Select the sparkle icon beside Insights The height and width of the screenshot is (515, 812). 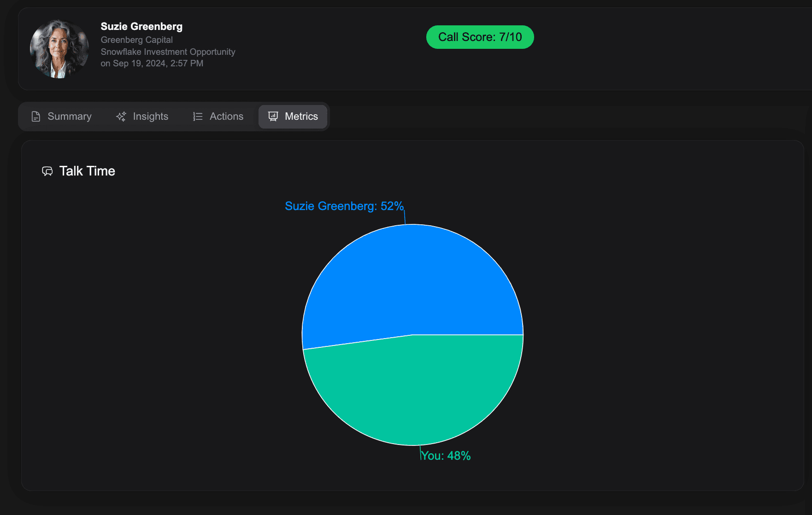(x=121, y=116)
